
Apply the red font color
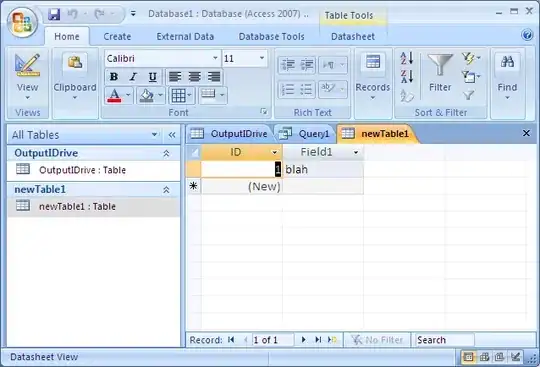114,95
